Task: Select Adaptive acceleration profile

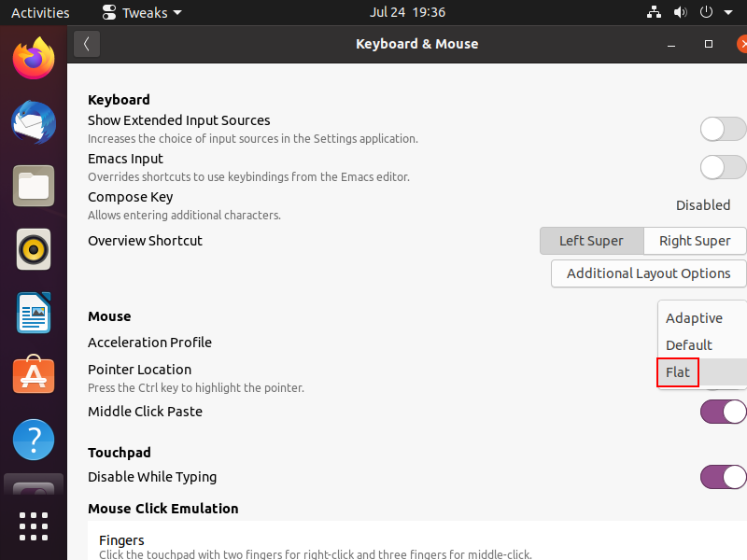Action: pos(694,318)
